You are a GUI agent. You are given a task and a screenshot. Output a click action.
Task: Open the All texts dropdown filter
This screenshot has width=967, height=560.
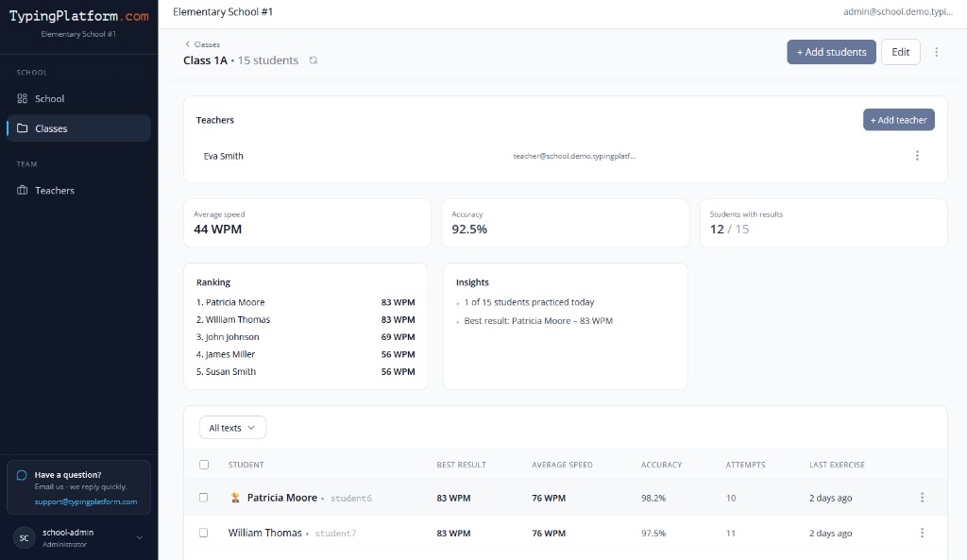coord(232,428)
